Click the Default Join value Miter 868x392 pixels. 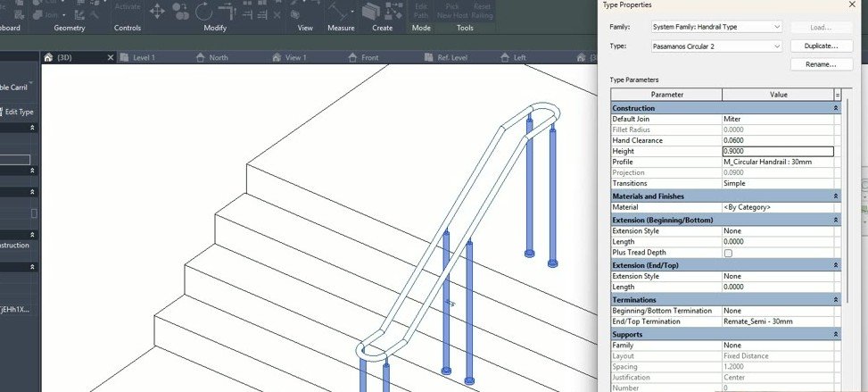coord(778,119)
